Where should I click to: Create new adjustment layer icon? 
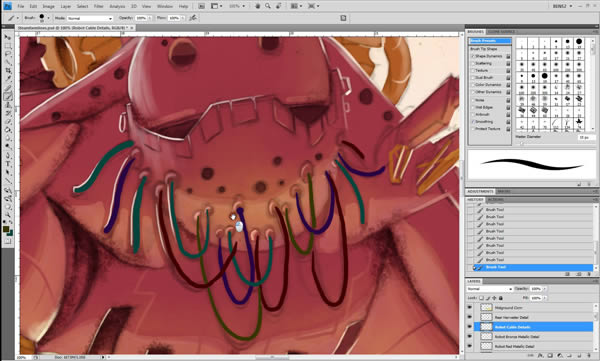click(560, 356)
